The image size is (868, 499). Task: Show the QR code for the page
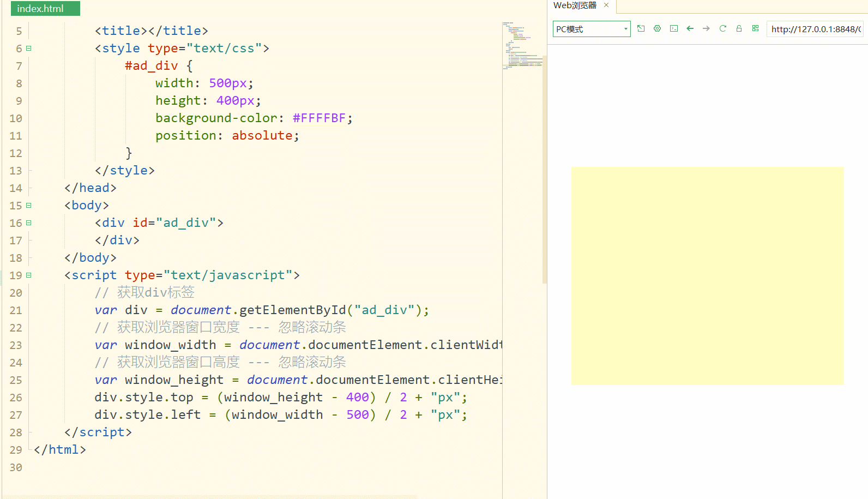pos(756,28)
